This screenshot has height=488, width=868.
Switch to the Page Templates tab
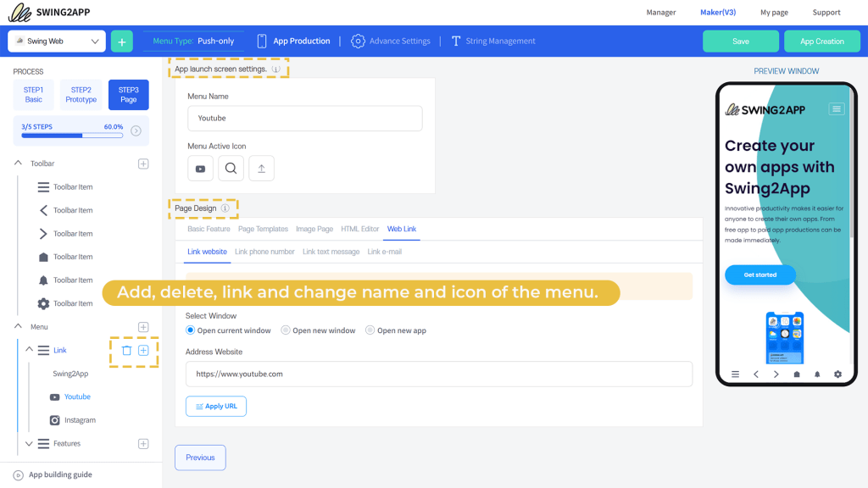263,229
